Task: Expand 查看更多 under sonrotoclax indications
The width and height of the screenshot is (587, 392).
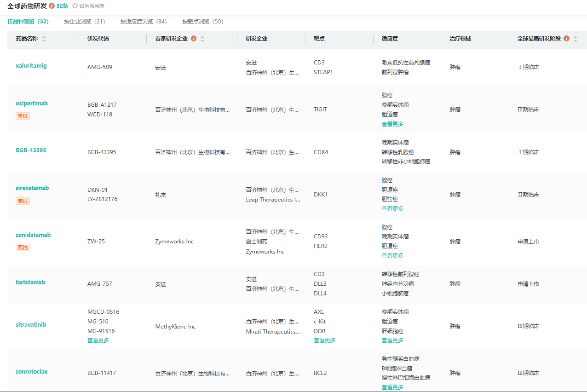Action: coord(392,387)
